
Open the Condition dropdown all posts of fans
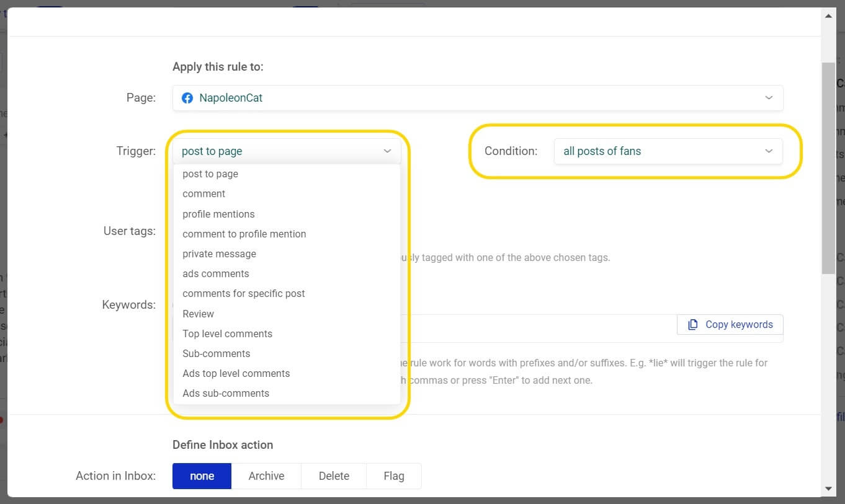668,151
